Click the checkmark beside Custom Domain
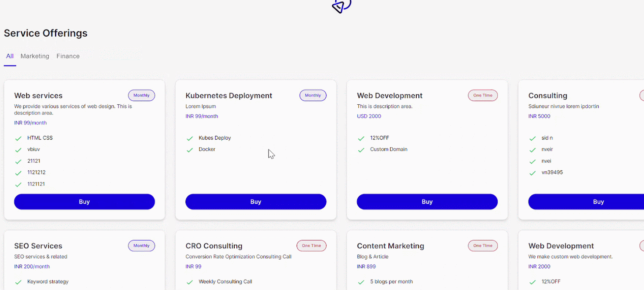Image resolution: width=644 pixels, height=290 pixels. (x=361, y=149)
